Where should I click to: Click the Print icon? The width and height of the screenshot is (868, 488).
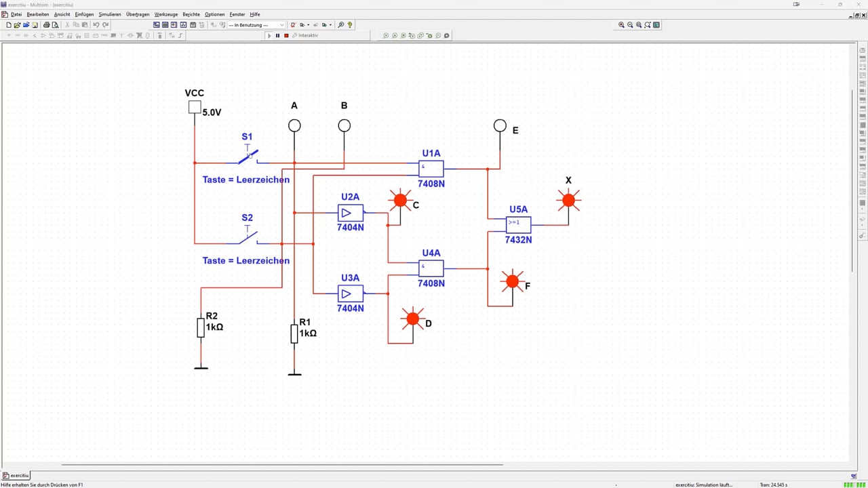[47, 25]
